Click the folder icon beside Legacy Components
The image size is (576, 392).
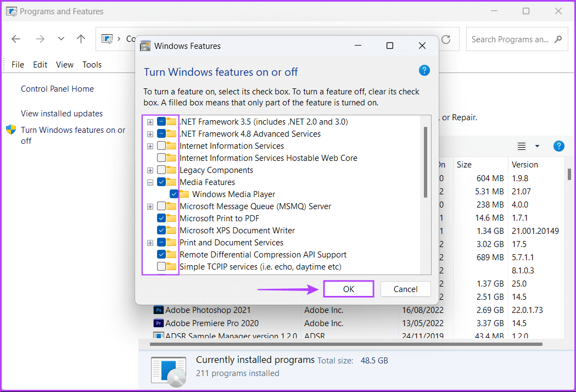point(171,170)
